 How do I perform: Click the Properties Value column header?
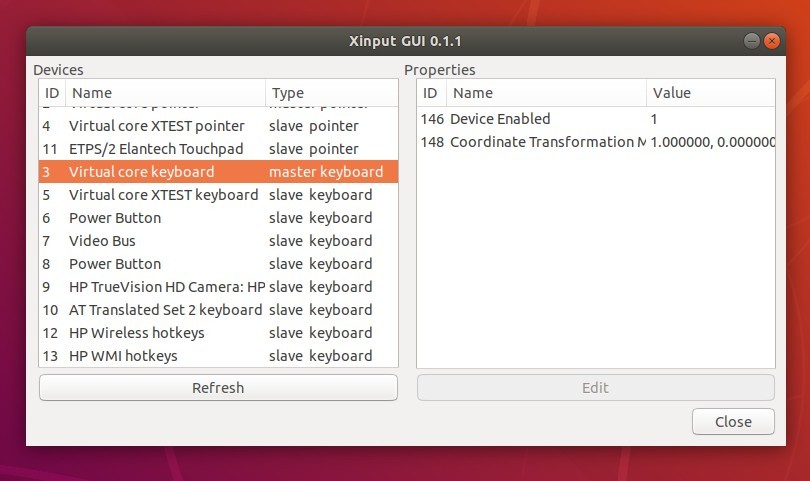[710, 93]
